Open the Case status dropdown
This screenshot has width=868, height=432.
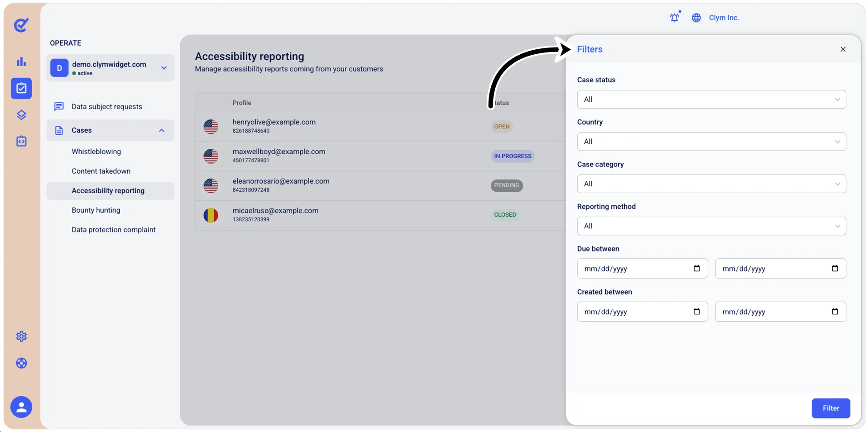[x=711, y=100]
